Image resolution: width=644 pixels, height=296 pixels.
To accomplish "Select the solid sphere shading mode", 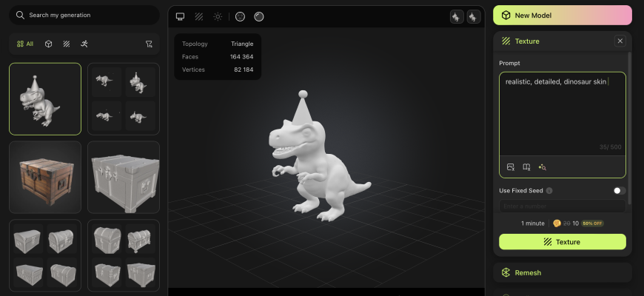I will tap(258, 16).
